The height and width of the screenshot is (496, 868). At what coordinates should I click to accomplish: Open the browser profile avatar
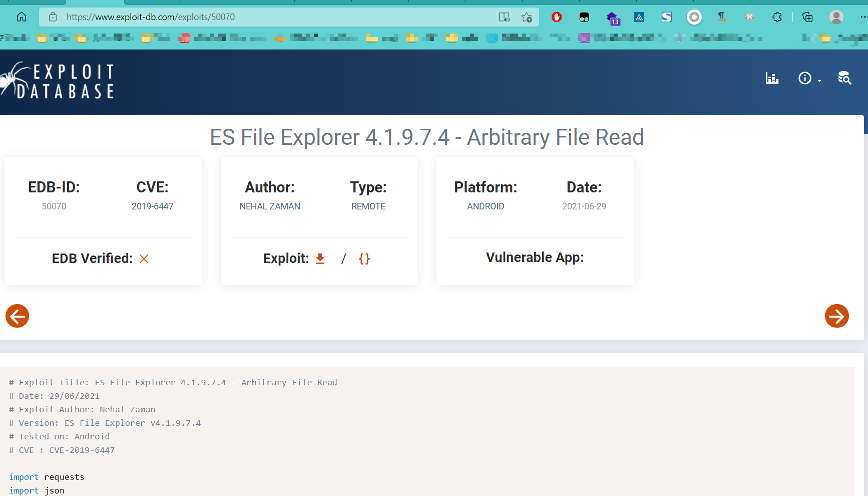click(x=836, y=18)
